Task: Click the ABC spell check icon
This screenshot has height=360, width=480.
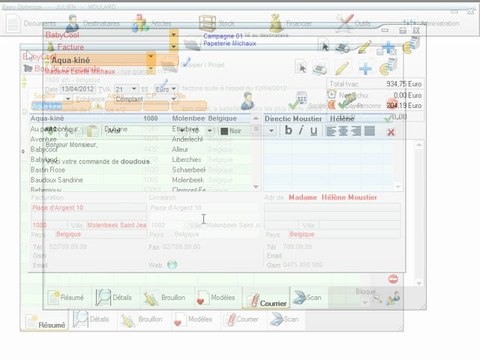Action: (x=51, y=129)
